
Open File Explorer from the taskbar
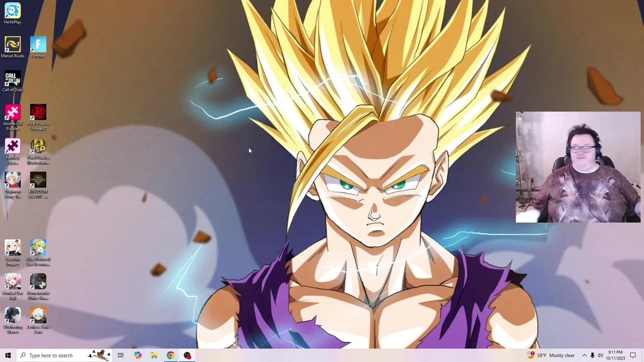click(154, 355)
